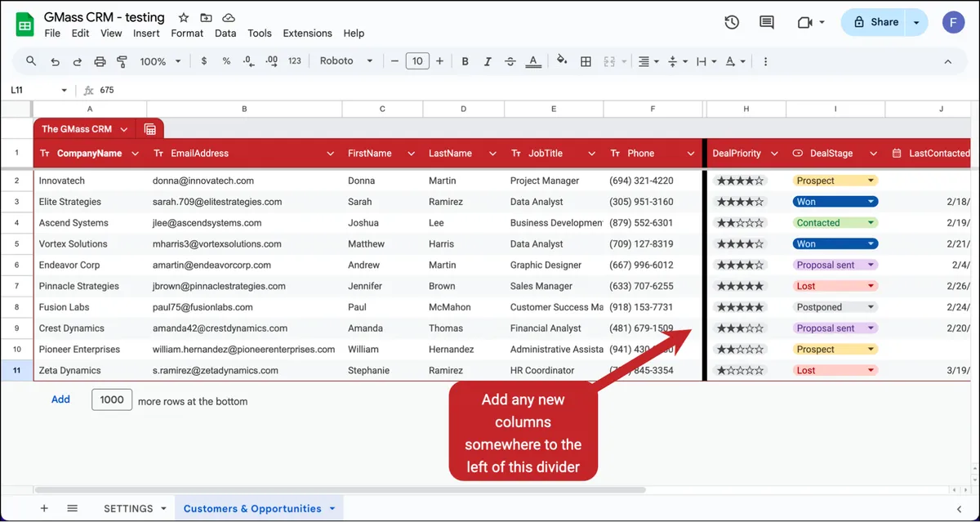Star the GMass CRM document

point(184,17)
